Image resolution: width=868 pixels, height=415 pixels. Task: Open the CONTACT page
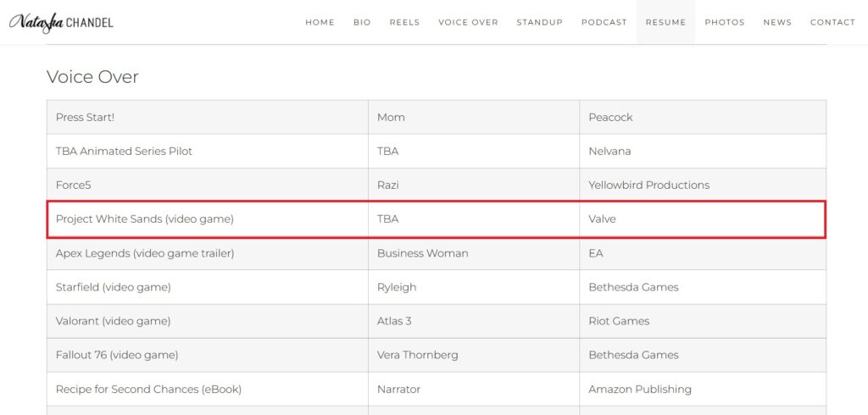[833, 22]
